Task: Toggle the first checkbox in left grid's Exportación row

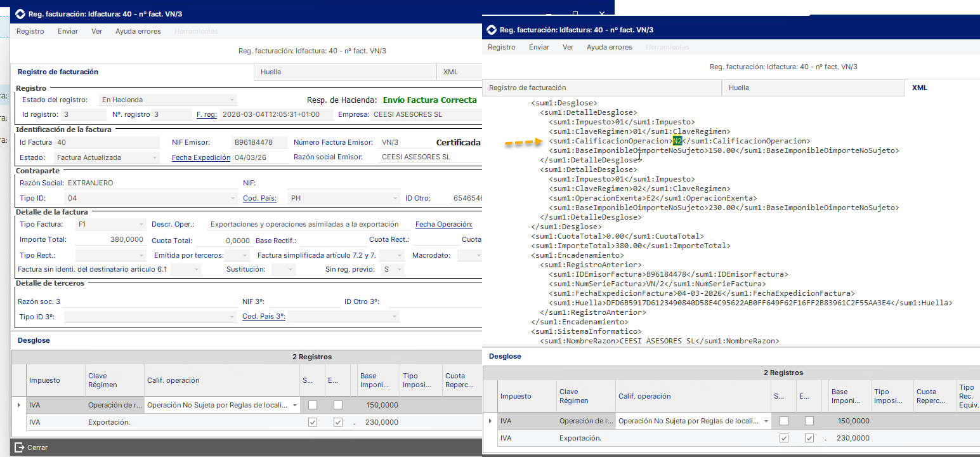Action: 313,422
